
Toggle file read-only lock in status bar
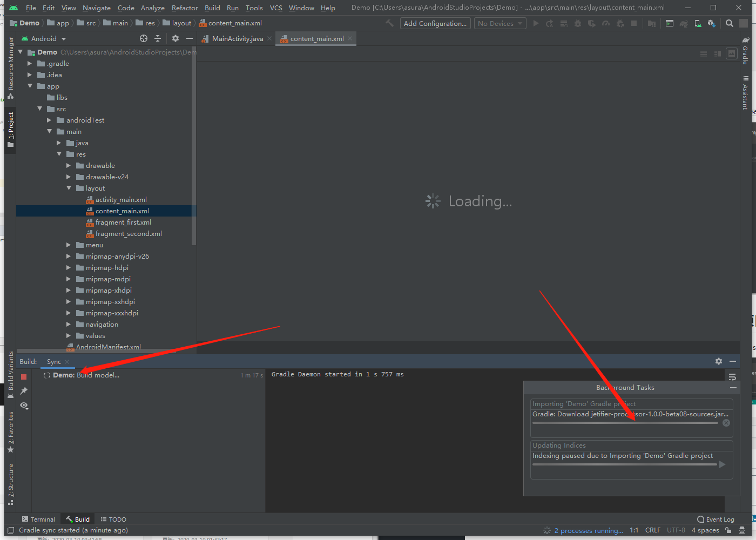[728, 530]
